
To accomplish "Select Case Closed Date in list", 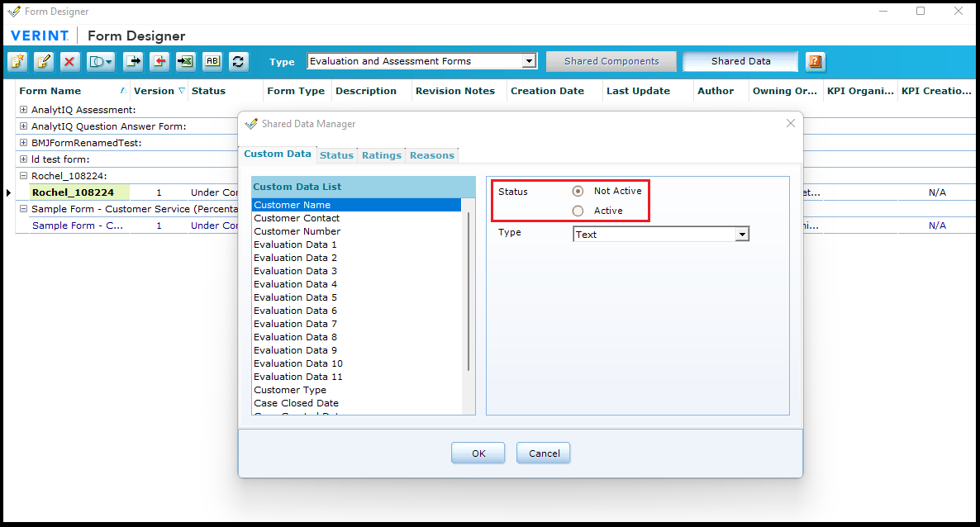I will (356, 403).
